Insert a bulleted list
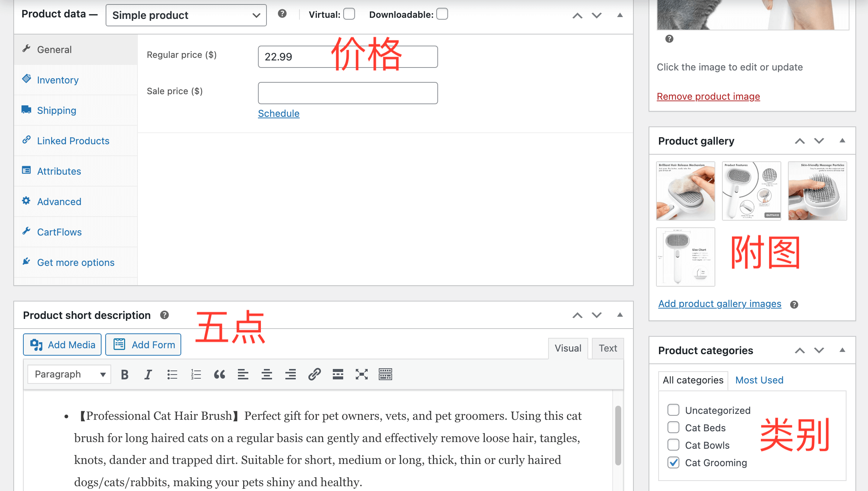Image resolution: width=868 pixels, height=491 pixels. [172, 375]
